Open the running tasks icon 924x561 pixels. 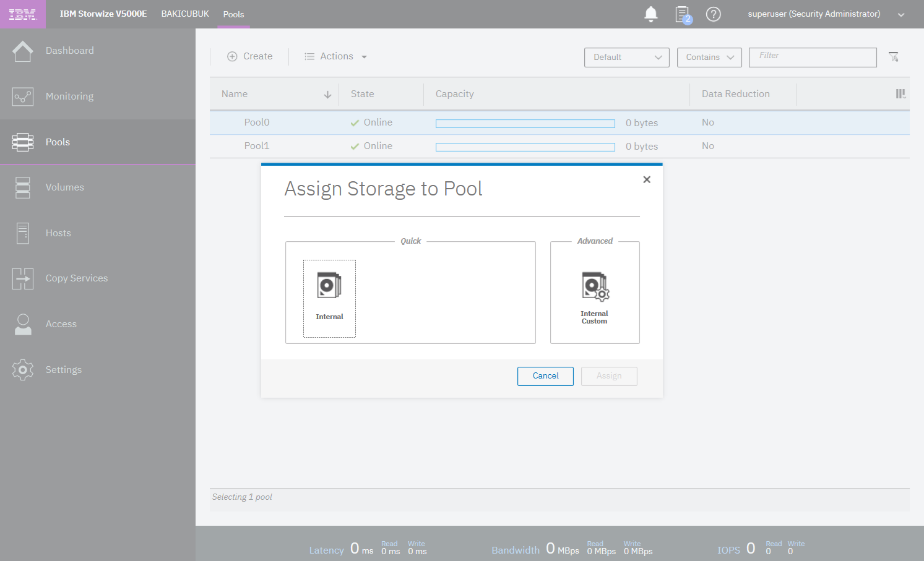coord(683,14)
